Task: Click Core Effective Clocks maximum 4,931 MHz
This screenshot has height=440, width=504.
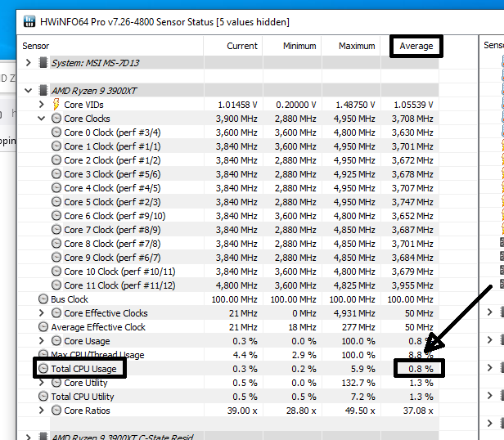Action: coord(354,313)
